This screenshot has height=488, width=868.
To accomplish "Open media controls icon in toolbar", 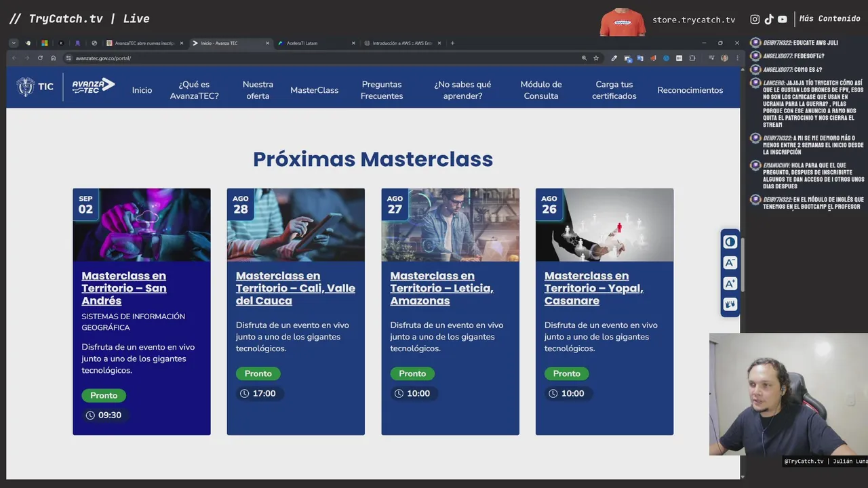I will (711, 58).
